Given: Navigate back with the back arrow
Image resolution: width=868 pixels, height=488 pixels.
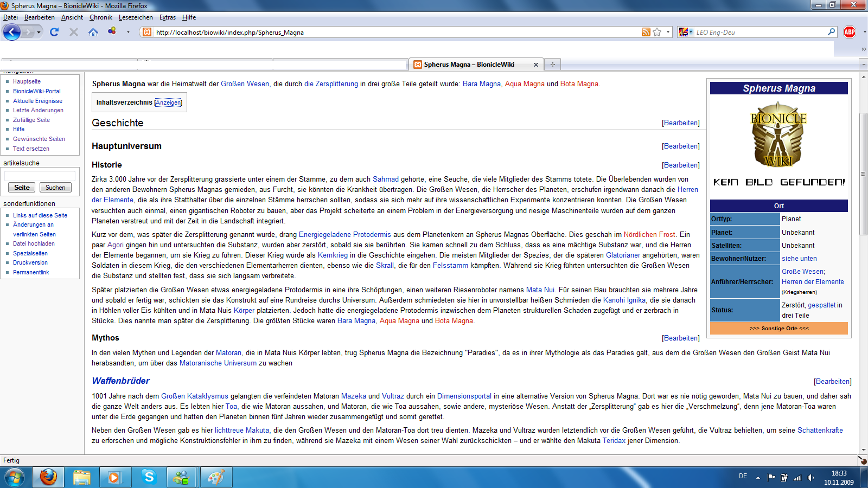Looking at the screenshot, I should 11,32.
